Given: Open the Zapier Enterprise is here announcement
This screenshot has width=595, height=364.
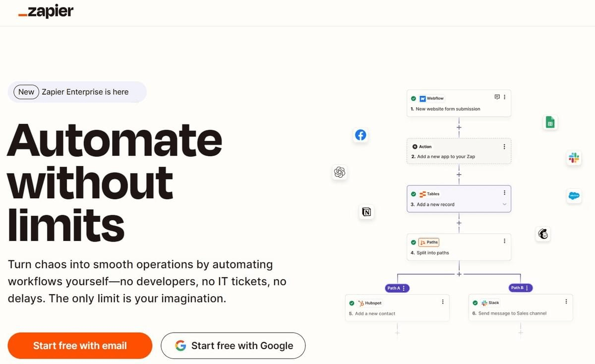Looking at the screenshot, I should (x=77, y=92).
